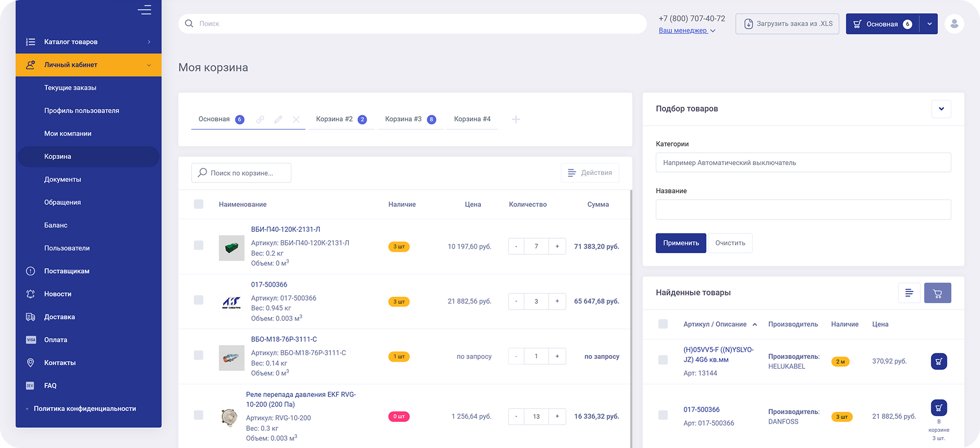The image size is (980, 448).
Task: Select all cart items with header checkbox
Action: 199,204
